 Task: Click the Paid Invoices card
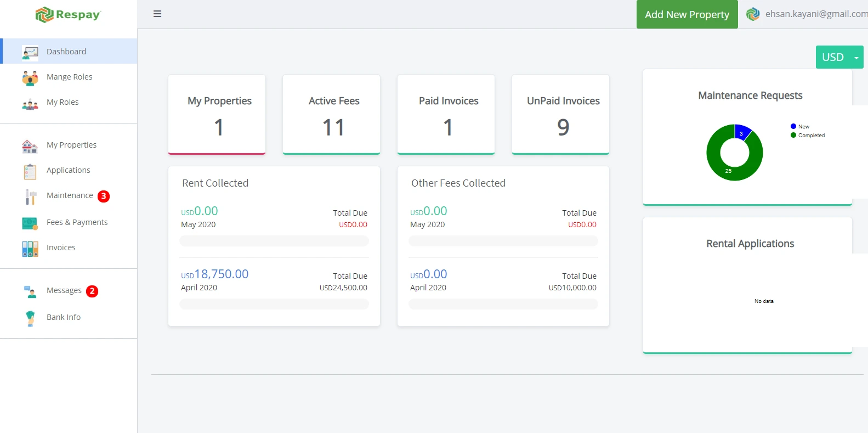click(446, 115)
